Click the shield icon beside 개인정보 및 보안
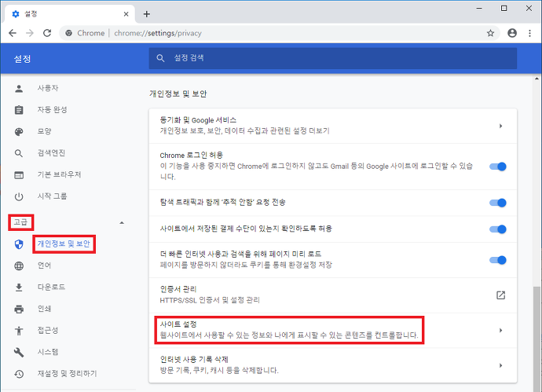This screenshot has height=392, width=542. tap(19, 244)
